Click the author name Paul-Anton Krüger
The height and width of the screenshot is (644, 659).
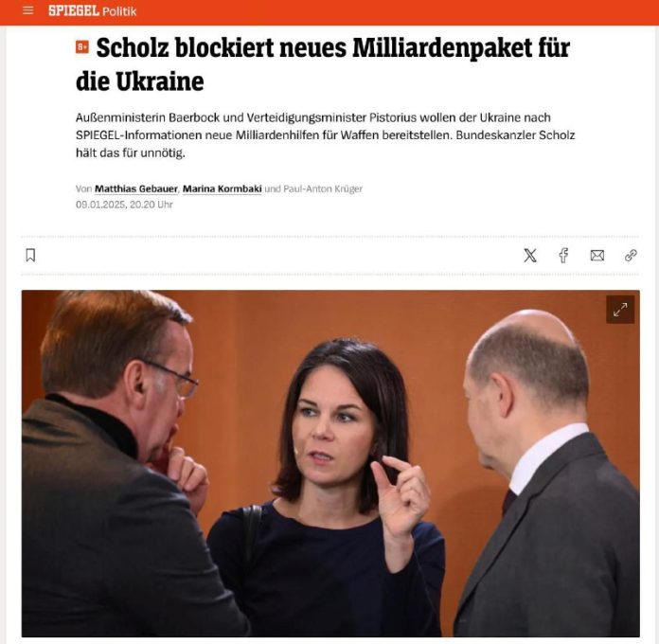323,188
